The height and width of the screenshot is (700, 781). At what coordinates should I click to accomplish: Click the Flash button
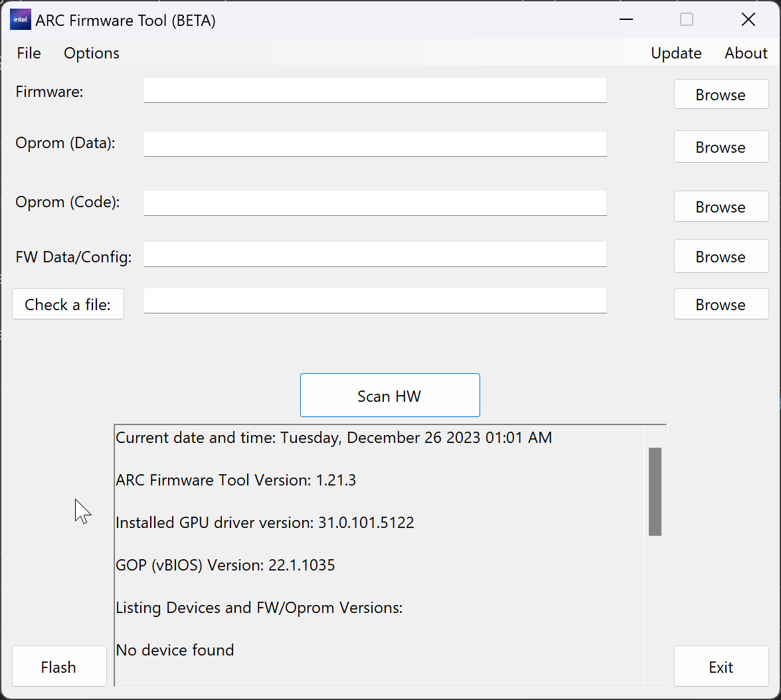pos(58,666)
